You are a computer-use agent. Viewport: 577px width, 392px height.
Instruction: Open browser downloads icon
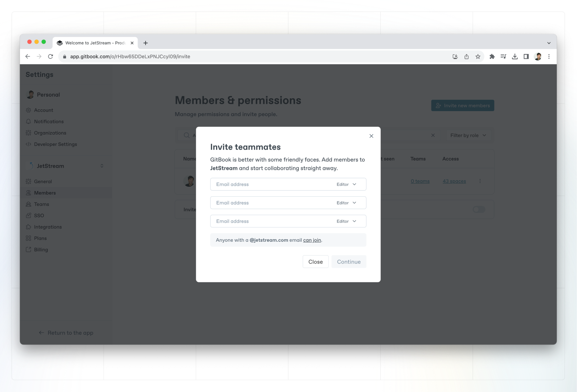pos(515,56)
